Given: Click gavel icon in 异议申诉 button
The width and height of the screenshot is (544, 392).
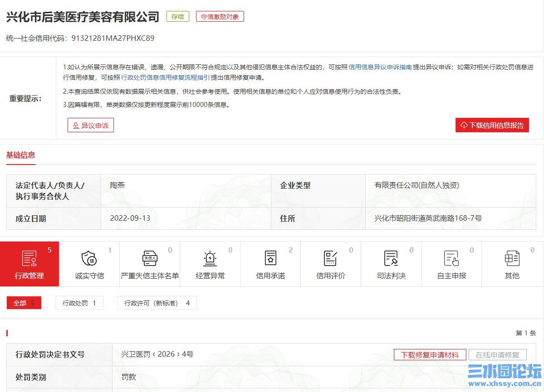Looking at the screenshot, I should (76, 126).
